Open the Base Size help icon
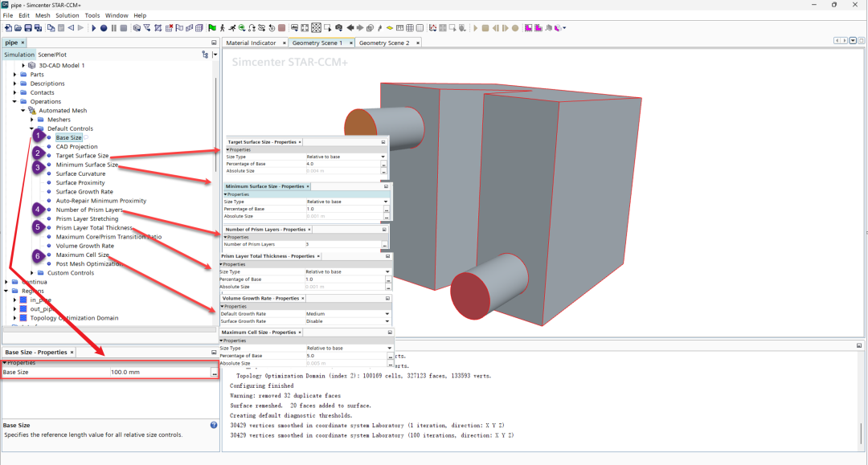868x465 pixels. 214,425
